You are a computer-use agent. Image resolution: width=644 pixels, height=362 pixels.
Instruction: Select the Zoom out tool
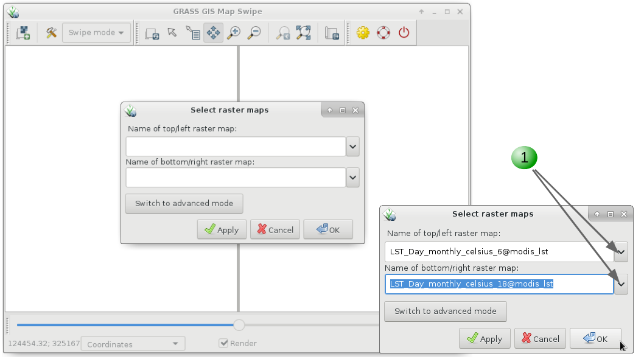[x=254, y=33]
